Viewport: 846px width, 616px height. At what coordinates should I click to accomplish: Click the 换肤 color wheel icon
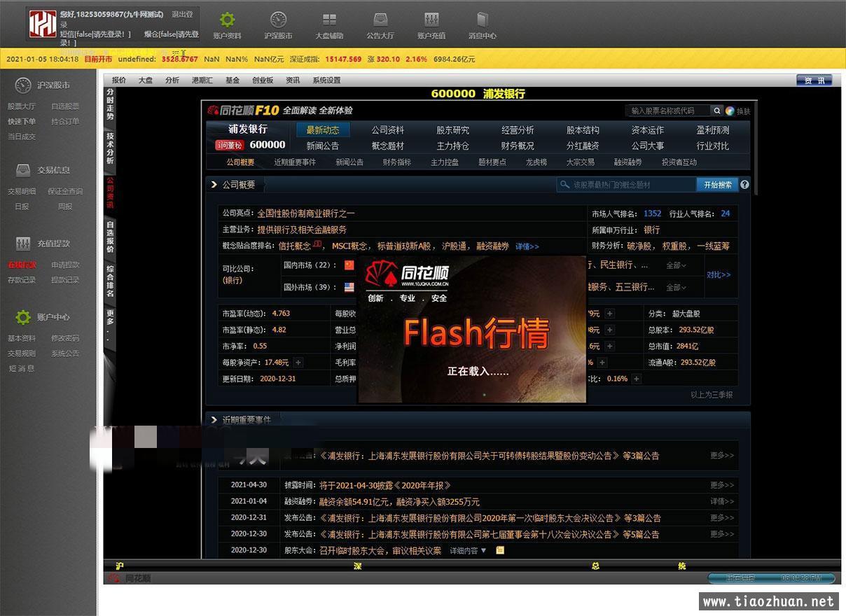tap(730, 111)
